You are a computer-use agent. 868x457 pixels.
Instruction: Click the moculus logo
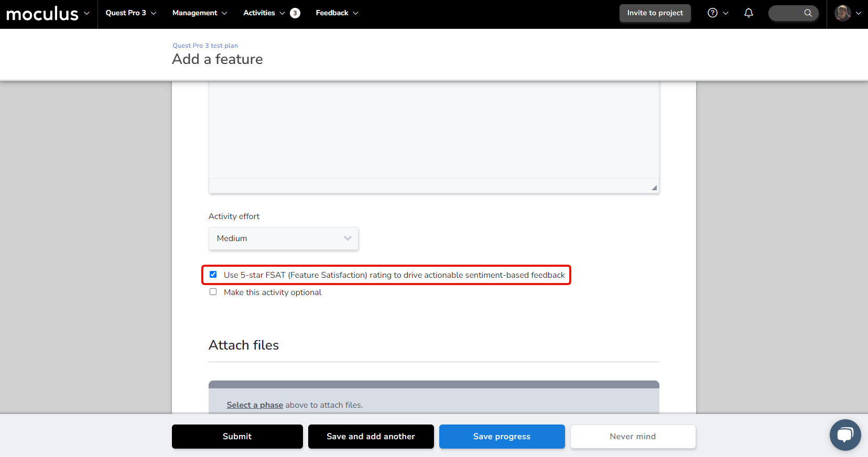[42, 14]
